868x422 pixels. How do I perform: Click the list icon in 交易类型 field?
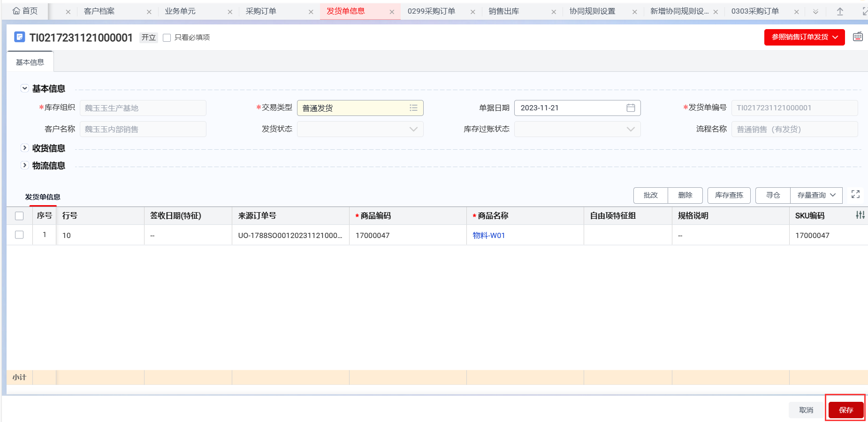pyautogui.click(x=413, y=108)
